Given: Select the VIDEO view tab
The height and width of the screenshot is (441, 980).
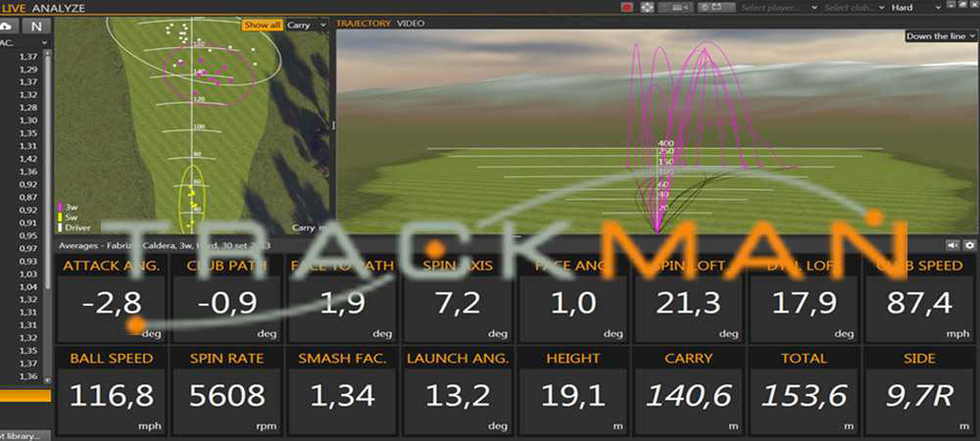Looking at the screenshot, I should (411, 24).
